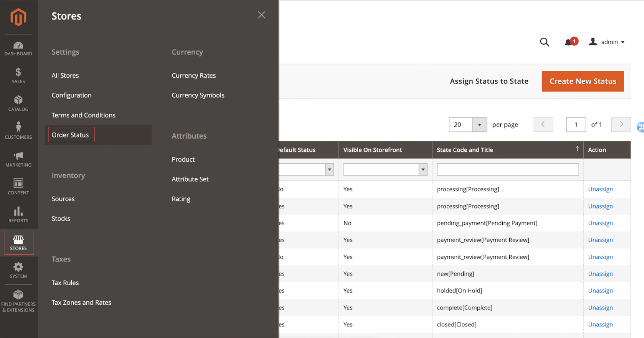Open Tax Rules
Viewport: 644px width, 338px height.
[x=65, y=283]
